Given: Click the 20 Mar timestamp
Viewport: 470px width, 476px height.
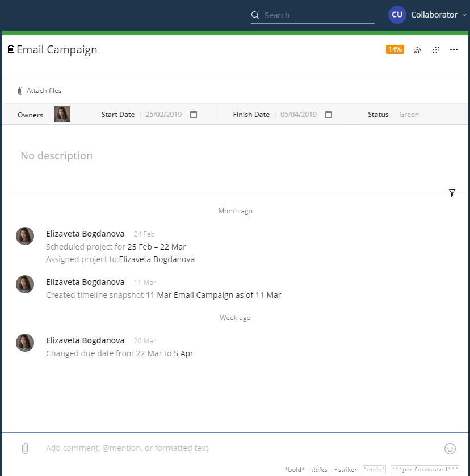Looking at the screenshot, I should pos(145,341).
